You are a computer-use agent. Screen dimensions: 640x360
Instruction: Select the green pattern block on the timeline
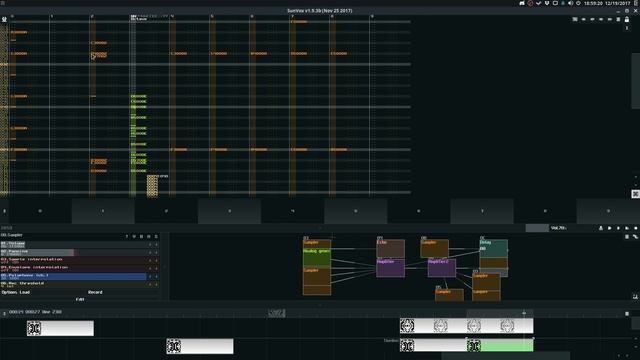[500, 346]
